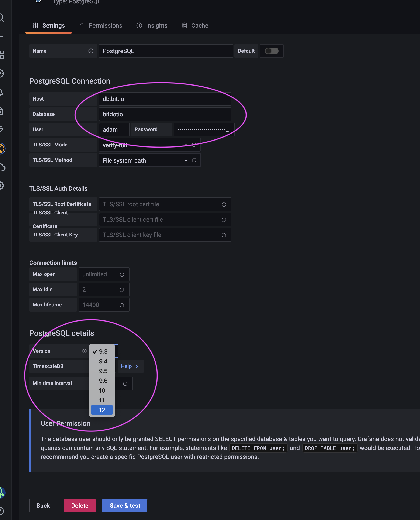Click the Max lifetime info icon
The width and height of the screenshot is (420, 520).
(x=122, y=305)
